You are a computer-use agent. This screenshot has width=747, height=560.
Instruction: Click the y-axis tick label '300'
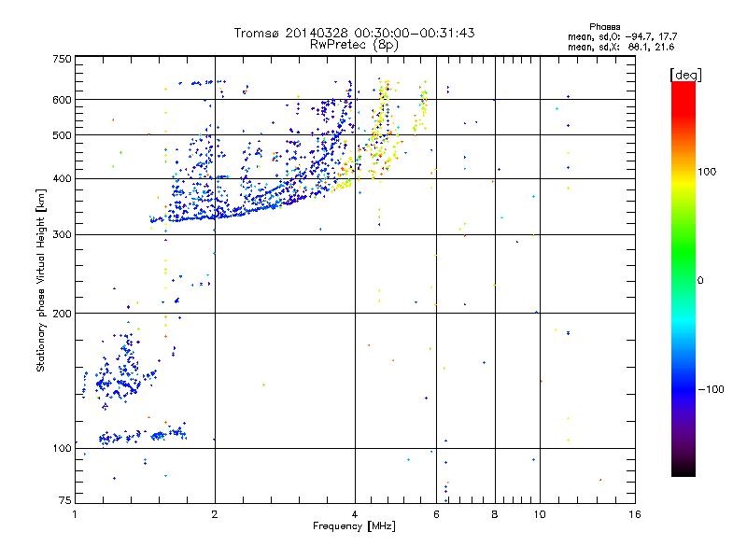62,235
